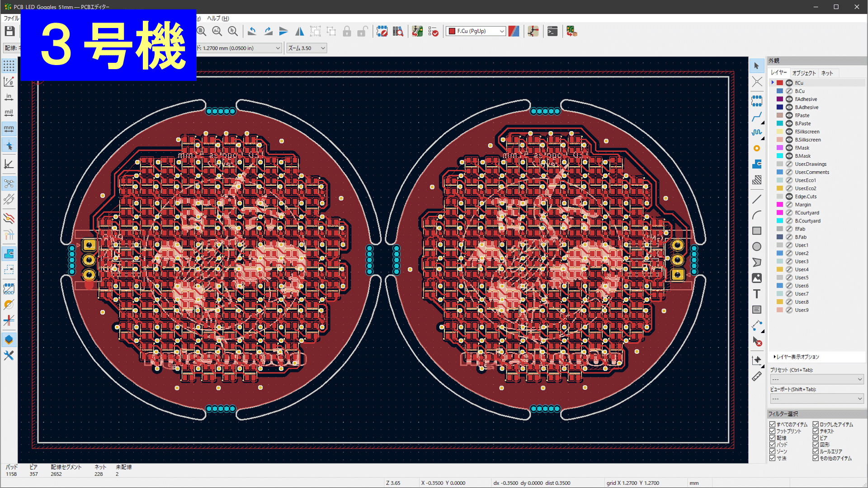The image size is (868, 488).
Task: Open the Design Rules Checker
Action: pyautogui.click(x=433, y=31)
